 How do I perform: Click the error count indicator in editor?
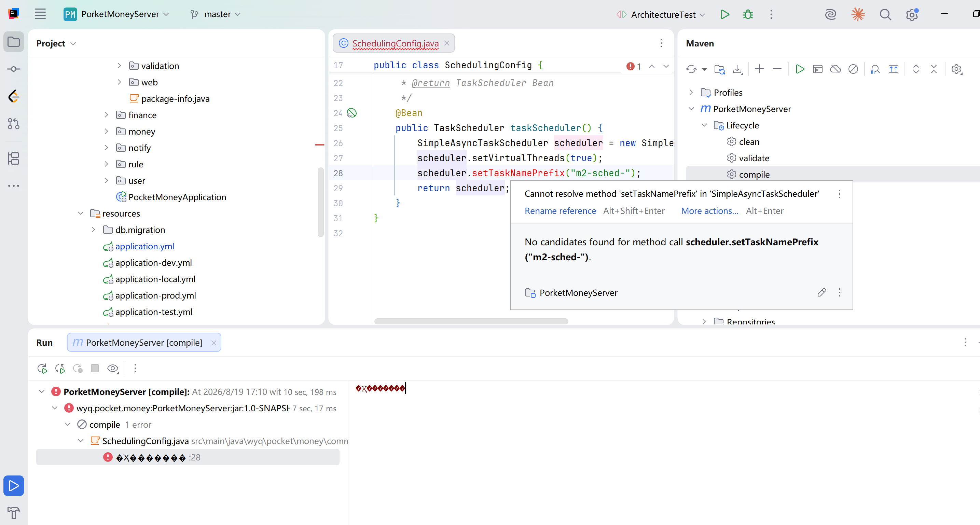click(634, 66)
